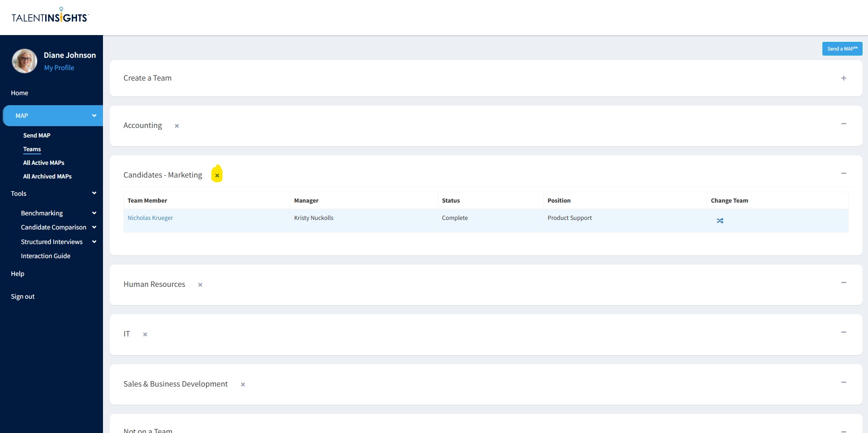Open Structured Interviews dropdown in sidebar

coord(94,242)
